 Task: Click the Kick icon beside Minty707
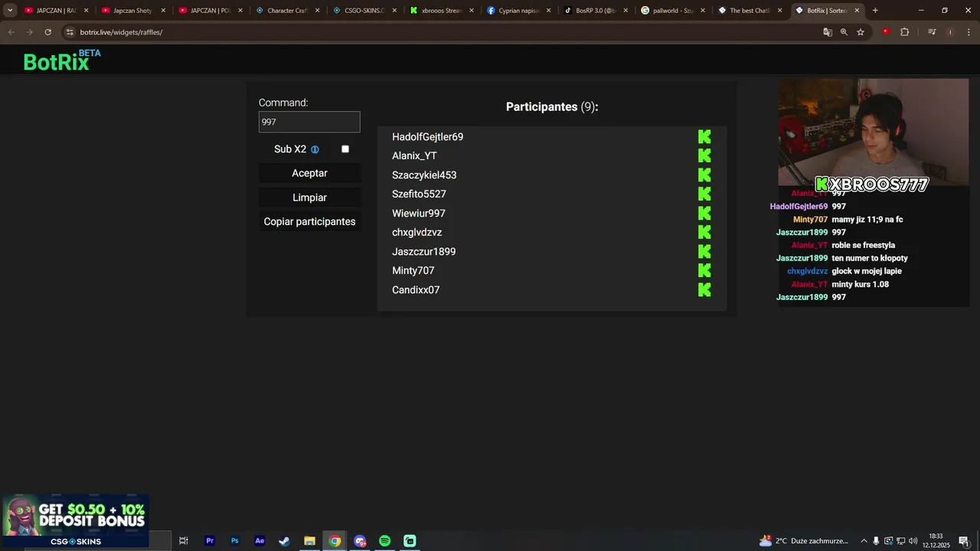tap(704, 271)
